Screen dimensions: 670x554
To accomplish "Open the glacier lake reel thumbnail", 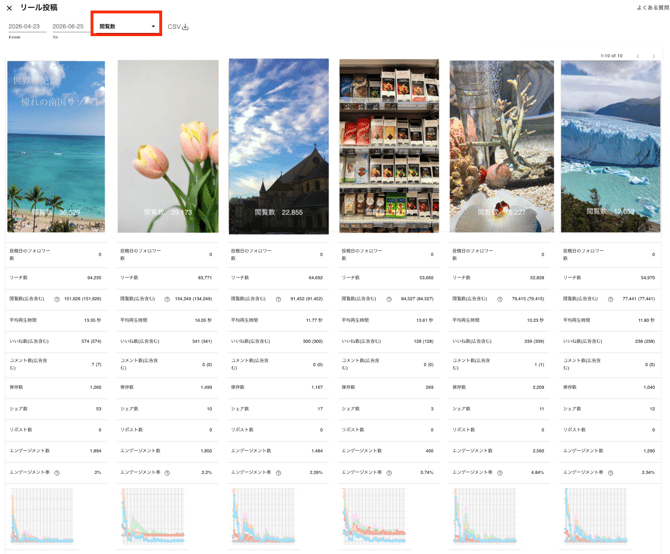I will tap(611, 147).
